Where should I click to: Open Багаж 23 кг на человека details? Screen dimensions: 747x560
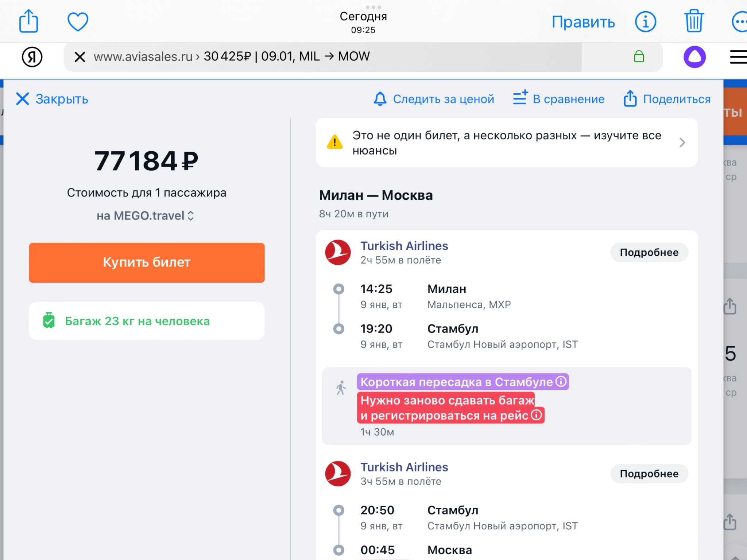coord(147,321)
